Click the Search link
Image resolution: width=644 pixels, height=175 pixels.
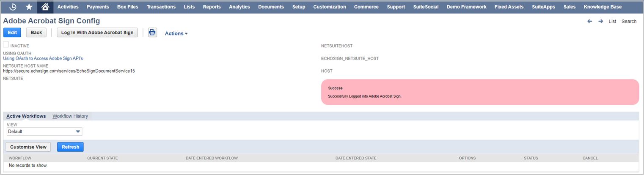pos(629,21)
